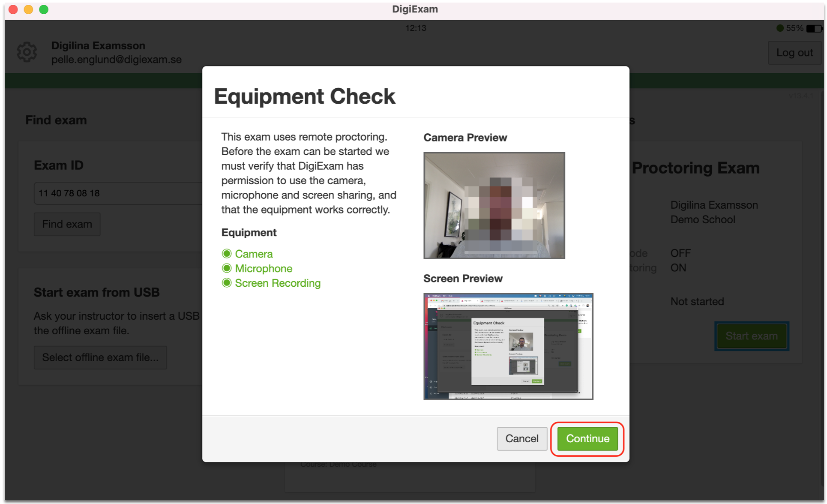The height and width of the screenshot is (504, 827).
Task: Click the Digilina Examsson header name
Action: pos(98,45)
